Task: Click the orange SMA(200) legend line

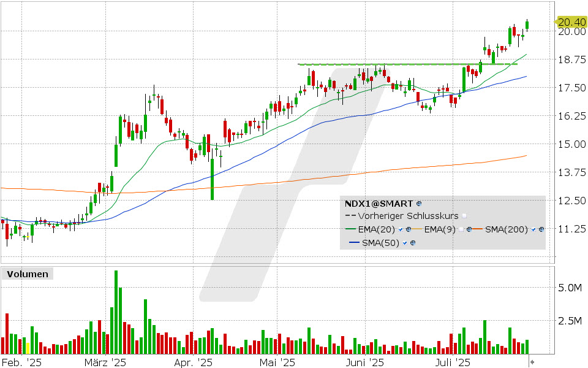Action: [x=477, y=229]
